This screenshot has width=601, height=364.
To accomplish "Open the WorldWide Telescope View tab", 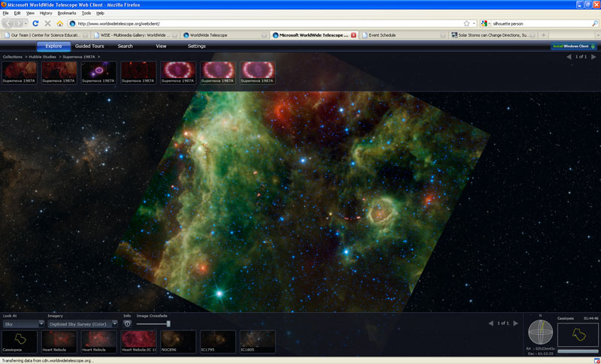I will [161, 47].
